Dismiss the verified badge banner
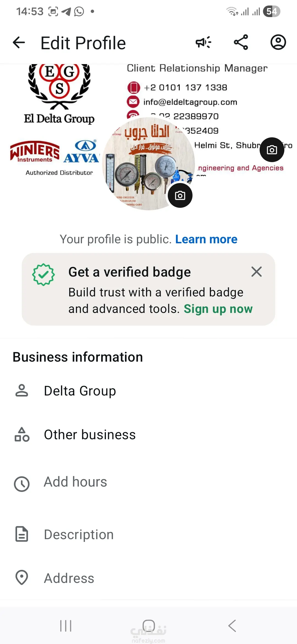The height and width of the screenshot is (644, 297). point(256,272)
